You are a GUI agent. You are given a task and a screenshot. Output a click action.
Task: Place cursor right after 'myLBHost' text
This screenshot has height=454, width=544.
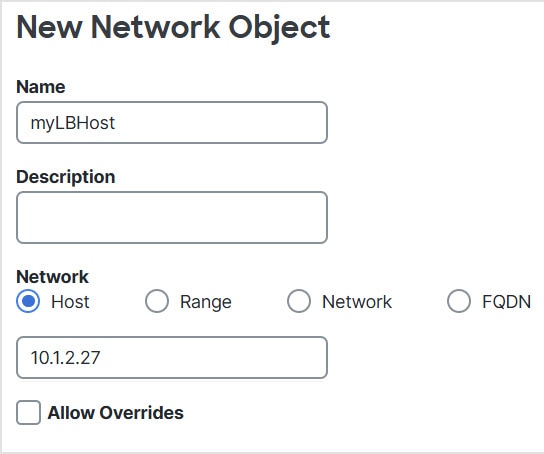116,123
